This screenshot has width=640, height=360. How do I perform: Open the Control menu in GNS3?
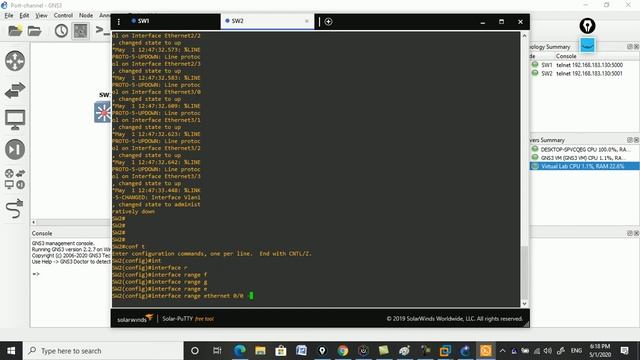click(63, 16)
